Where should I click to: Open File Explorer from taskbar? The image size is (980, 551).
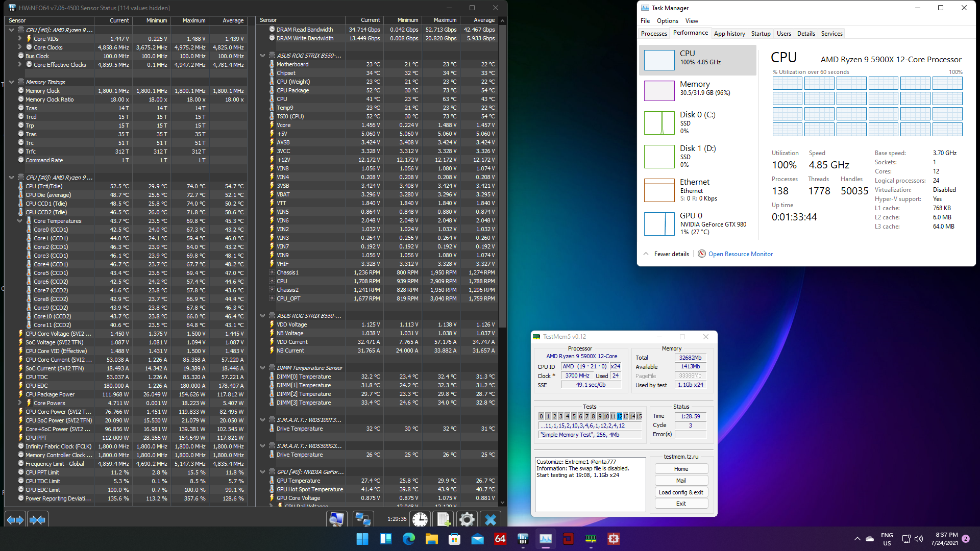tap(432, 539)
